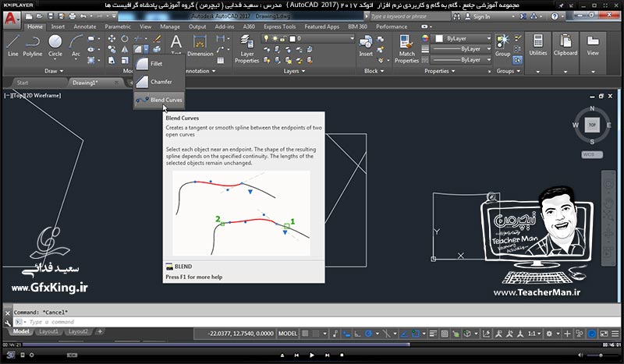Open the Dimension tool

point(200,45)
